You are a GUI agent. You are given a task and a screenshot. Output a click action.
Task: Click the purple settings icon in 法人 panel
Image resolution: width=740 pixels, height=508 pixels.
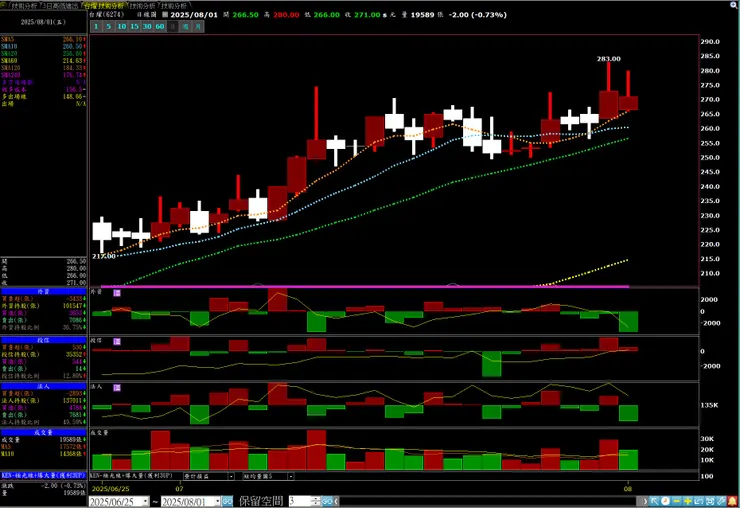click(117, 388)
